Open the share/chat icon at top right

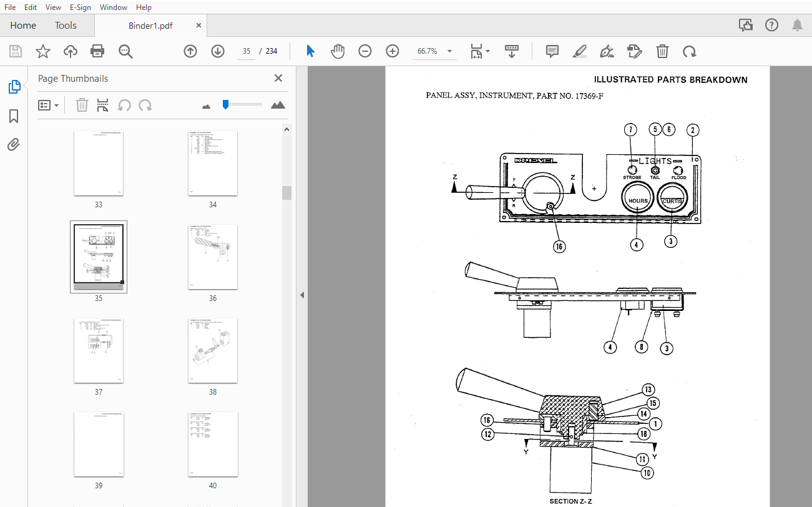[745, 25]
